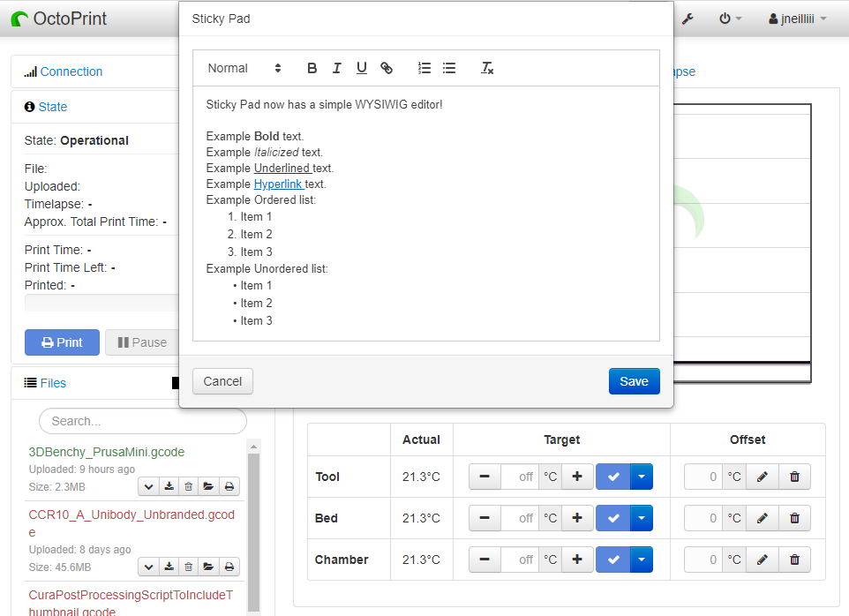The image size is (849, 616).
Task: Increase Bed target temperature
Action: [577, 518]
